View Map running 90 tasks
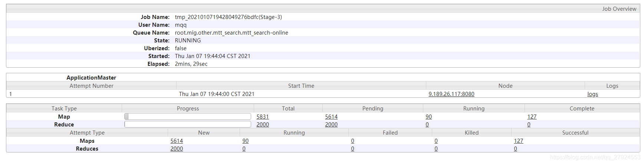The height and width of the screenshot is (164, 644). coord(429,117)
